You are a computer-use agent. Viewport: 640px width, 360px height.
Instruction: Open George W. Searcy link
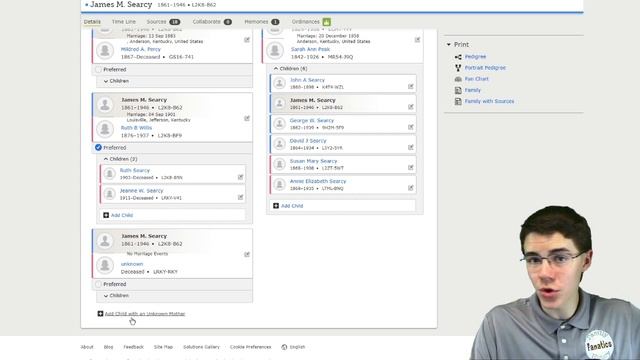pyautogui.click(x=312, y=120)
